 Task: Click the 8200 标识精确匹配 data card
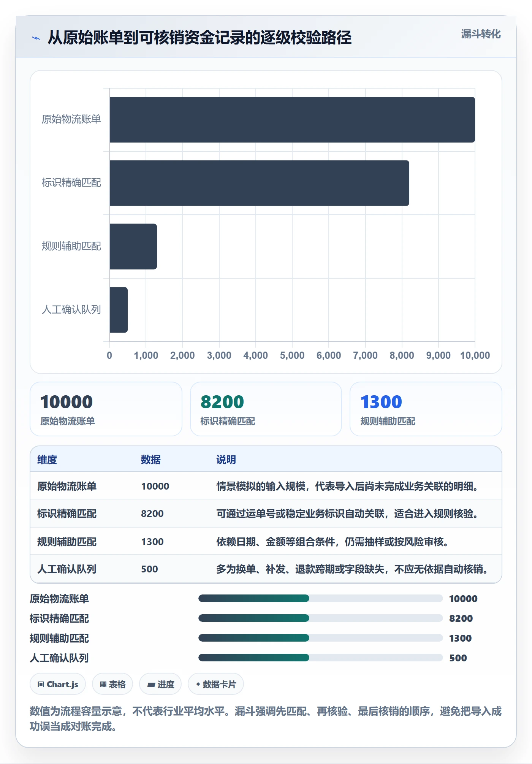pyautogui.click(x=266, y=409)
